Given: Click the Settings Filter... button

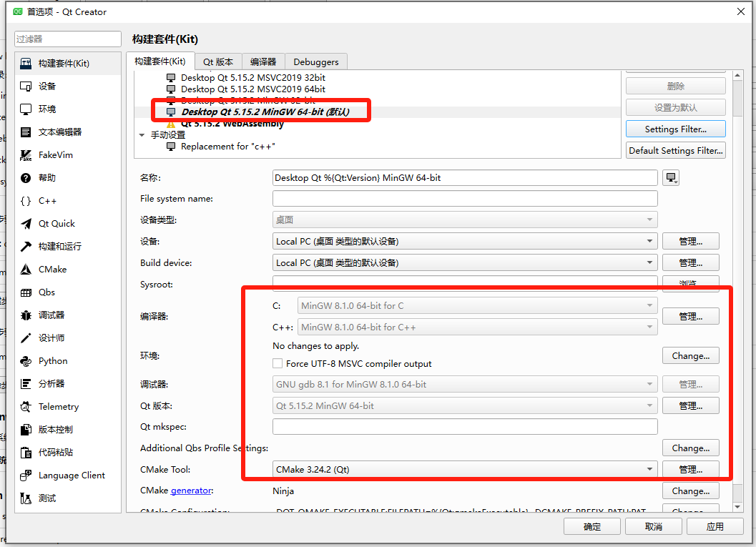Looking at the screenshot, I should [x=675, y=129].
